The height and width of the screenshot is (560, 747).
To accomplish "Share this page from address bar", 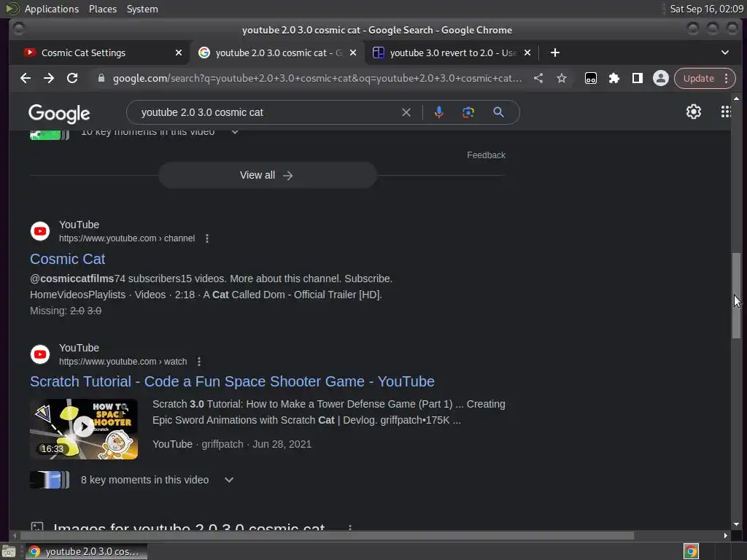I will (x=538, y=78).
